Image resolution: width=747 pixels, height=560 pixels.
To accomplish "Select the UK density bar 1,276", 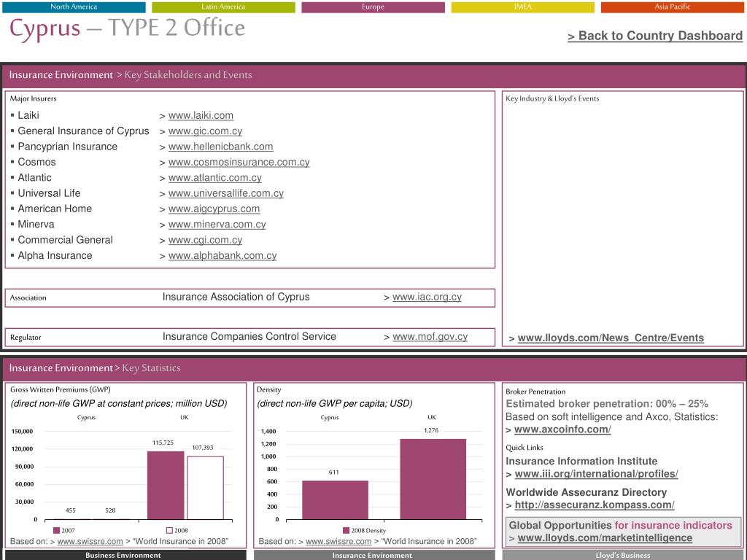I will 433,479.
